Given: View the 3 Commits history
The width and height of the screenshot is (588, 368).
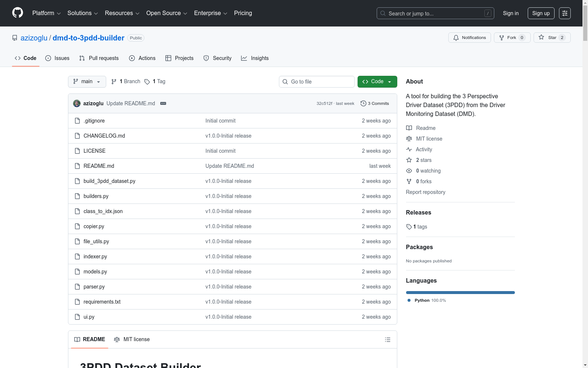Looking at the screenshot, I should coord(375,103).
